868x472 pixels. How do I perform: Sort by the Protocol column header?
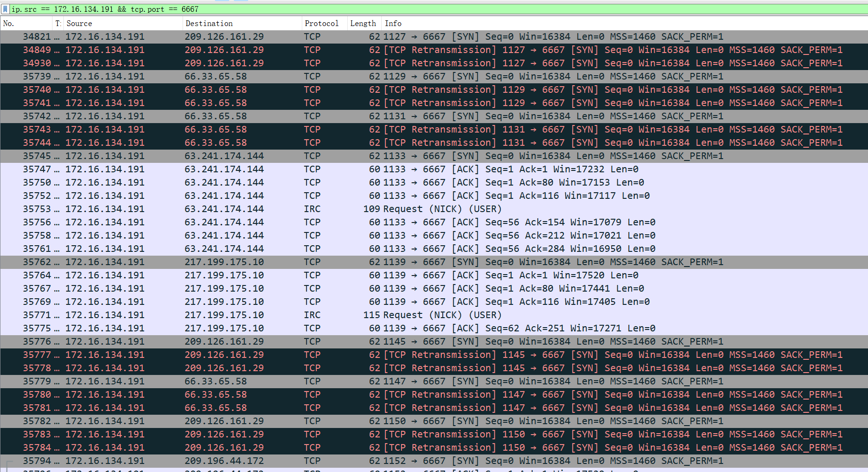[324, 23]
